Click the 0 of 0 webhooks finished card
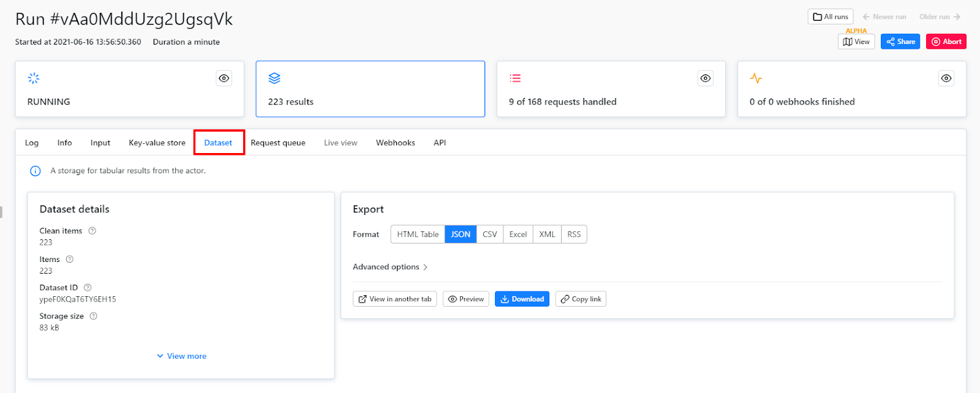Viewport: 980px width, 393px height. coord(852,89)
